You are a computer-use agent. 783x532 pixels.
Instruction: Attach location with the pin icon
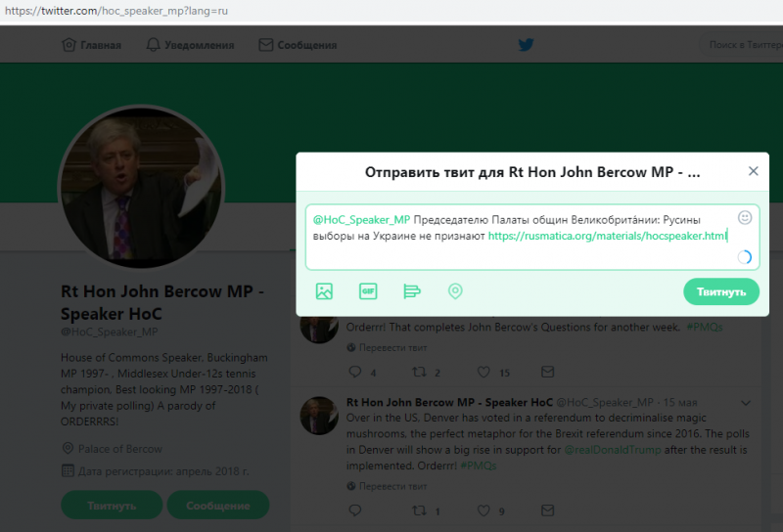pyautogui.click(x=455, y=291)
